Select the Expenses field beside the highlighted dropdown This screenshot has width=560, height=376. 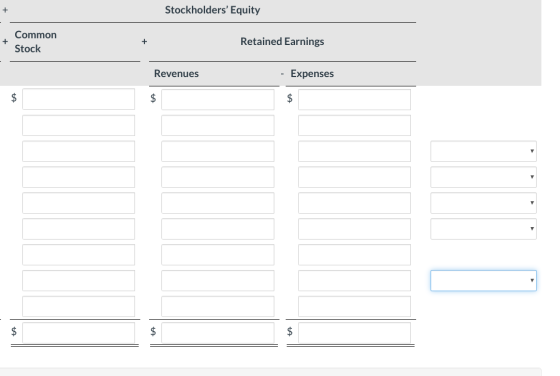coord(354,281)
